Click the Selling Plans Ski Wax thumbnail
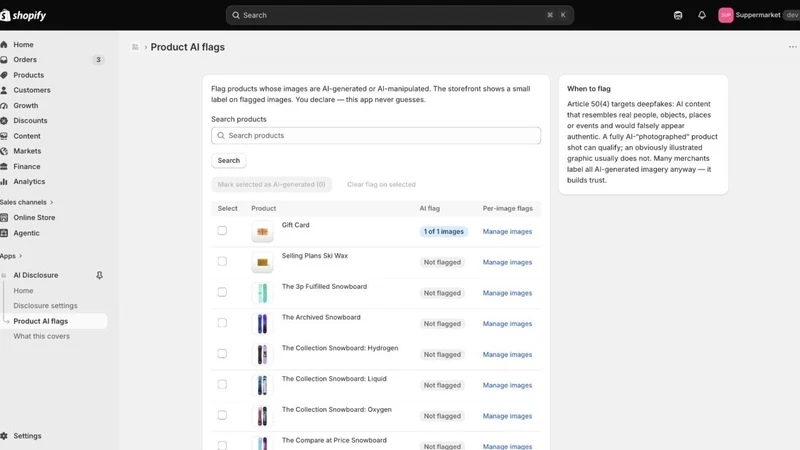Viewport: 800px width, 450px height. 262,262
